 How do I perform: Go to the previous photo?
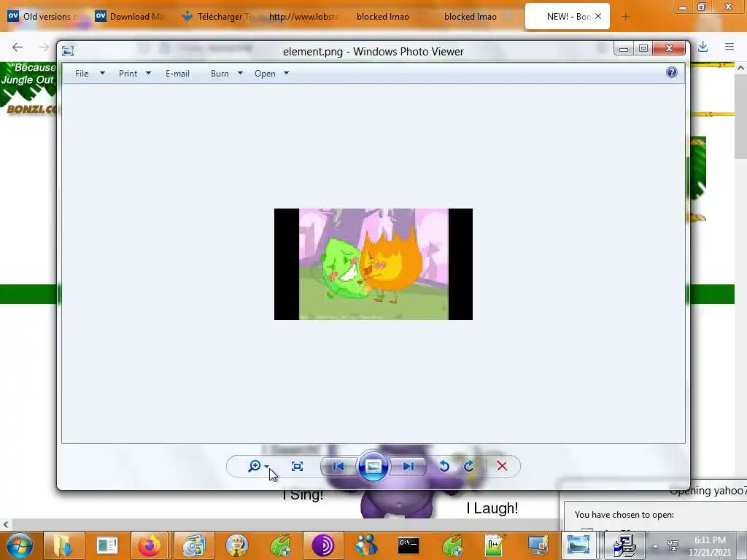[x=338, y=466]
